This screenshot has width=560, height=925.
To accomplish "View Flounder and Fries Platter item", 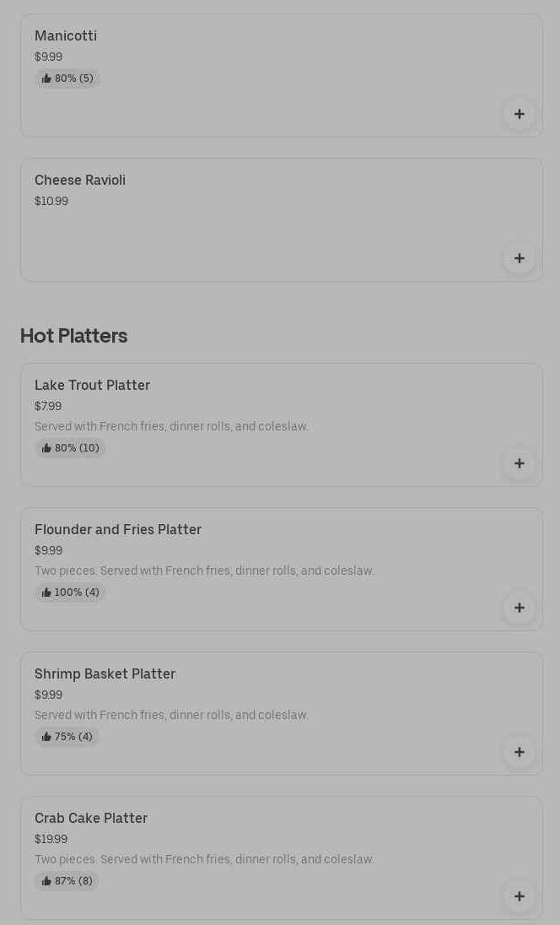I will pyautogui.click(x=118, y=530).
